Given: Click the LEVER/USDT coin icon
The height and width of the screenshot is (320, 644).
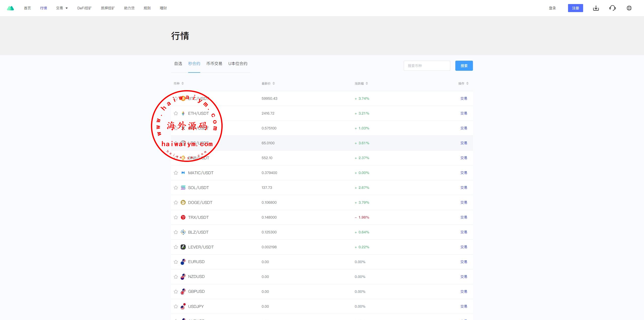Looking at the screenshot, I should [183, 247].
